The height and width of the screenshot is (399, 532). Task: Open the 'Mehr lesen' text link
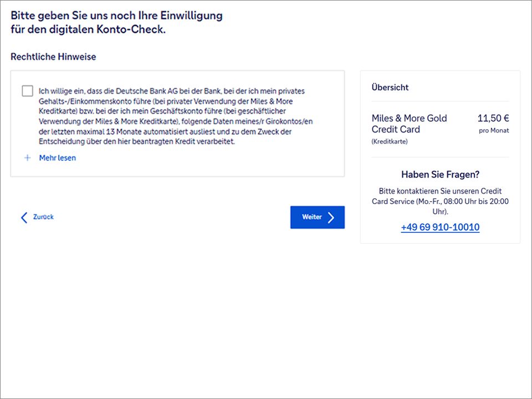point(57,158)
